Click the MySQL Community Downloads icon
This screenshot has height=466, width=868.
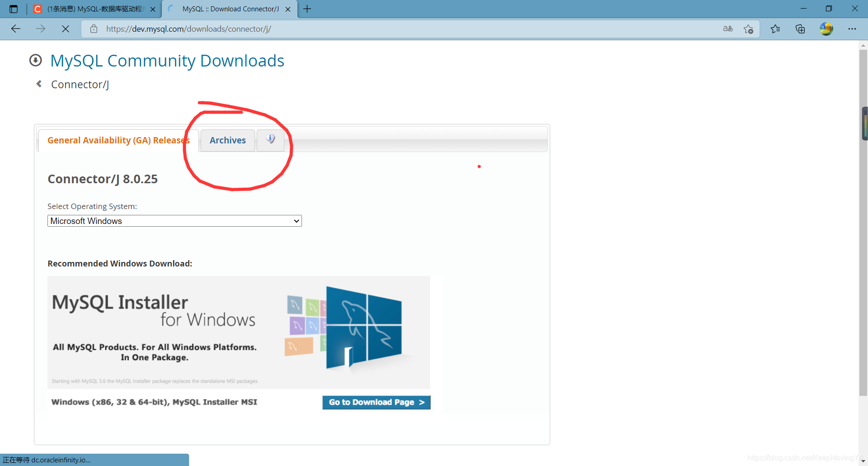click(36, 60)
